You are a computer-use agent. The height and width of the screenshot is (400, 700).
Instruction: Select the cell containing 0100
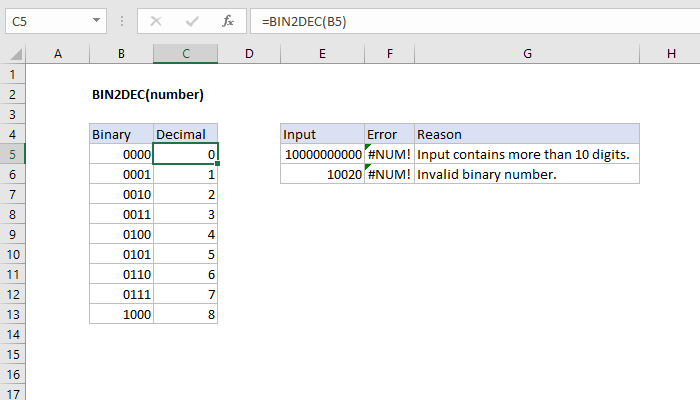(121, 234)
